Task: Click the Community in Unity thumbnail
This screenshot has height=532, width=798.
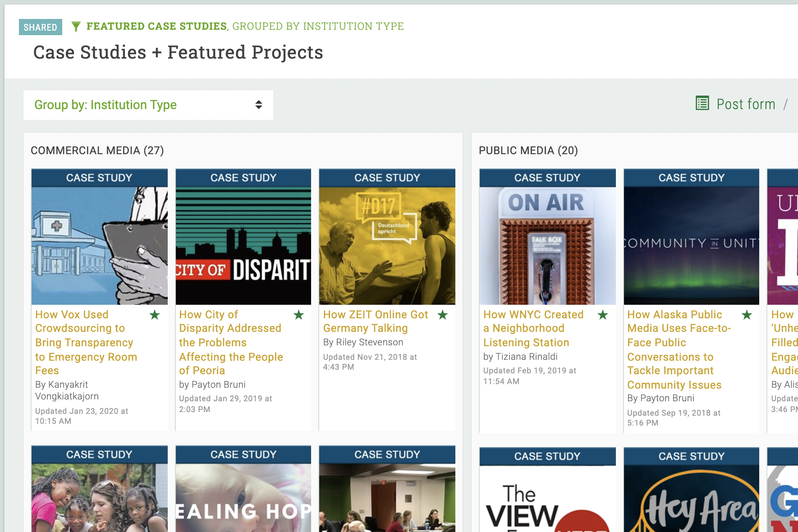Action: (691, 246)
